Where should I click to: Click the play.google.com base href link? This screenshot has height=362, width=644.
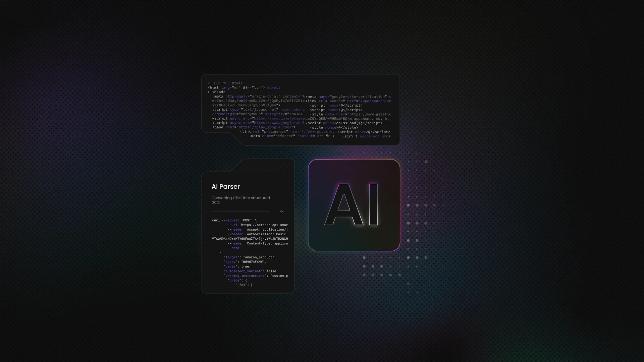[264, 127]
